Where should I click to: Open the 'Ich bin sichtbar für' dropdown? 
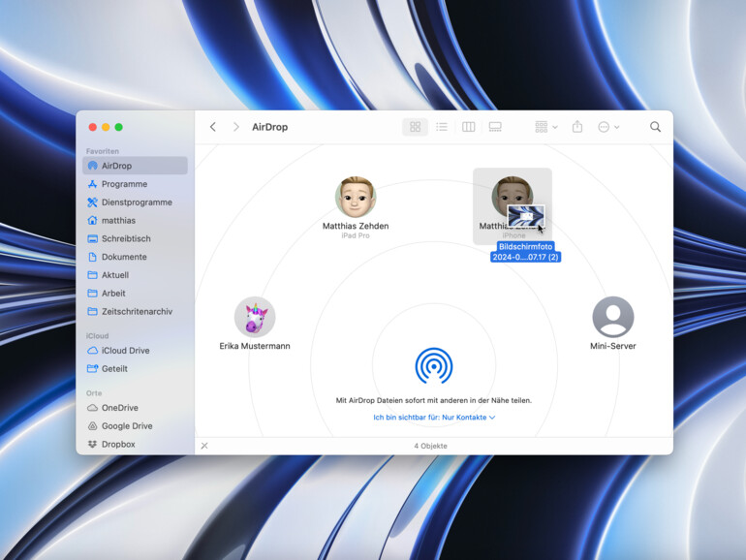[x=434, y=418]
